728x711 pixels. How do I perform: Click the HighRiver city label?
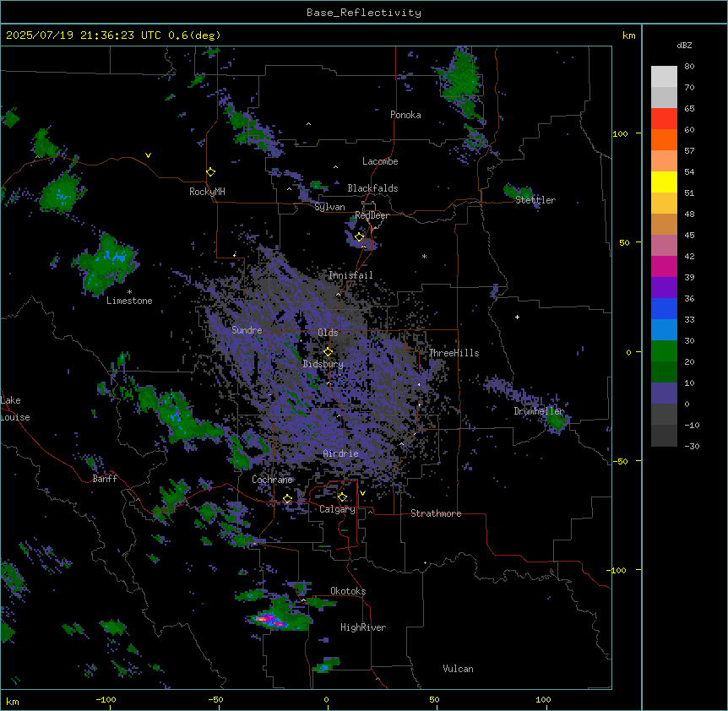363,627
